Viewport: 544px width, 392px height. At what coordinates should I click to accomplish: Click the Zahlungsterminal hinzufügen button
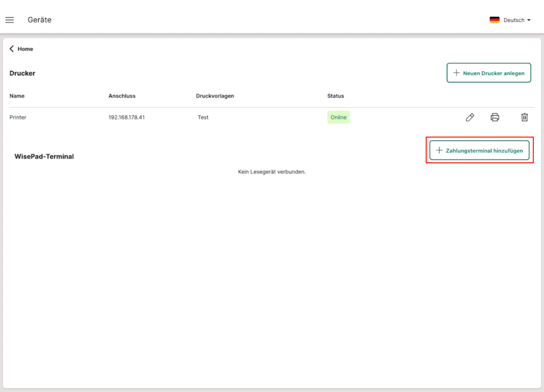point(480,150)
